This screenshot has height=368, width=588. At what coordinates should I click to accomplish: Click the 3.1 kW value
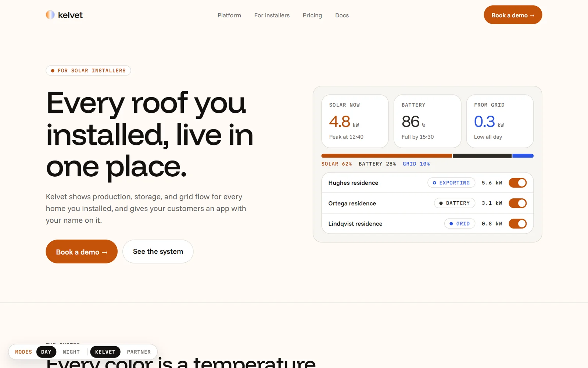(x=492, y=203)
